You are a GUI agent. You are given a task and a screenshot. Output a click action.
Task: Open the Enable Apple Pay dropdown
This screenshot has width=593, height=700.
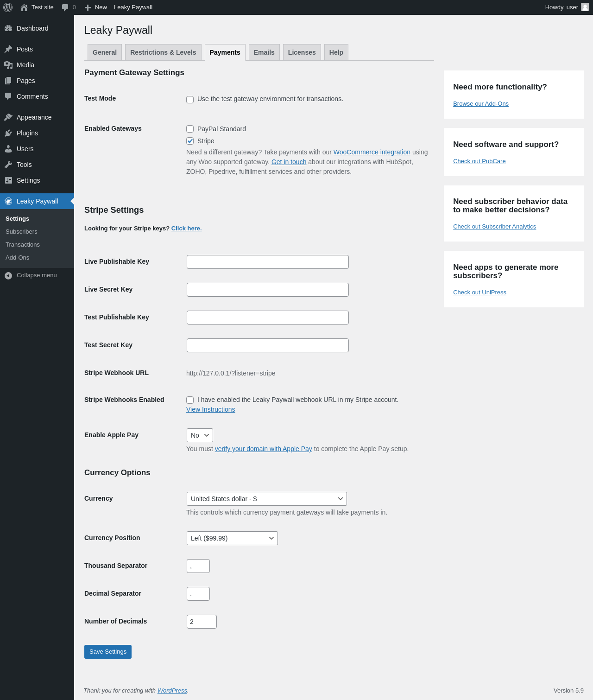pyautogui.click(x=200, y=435)
